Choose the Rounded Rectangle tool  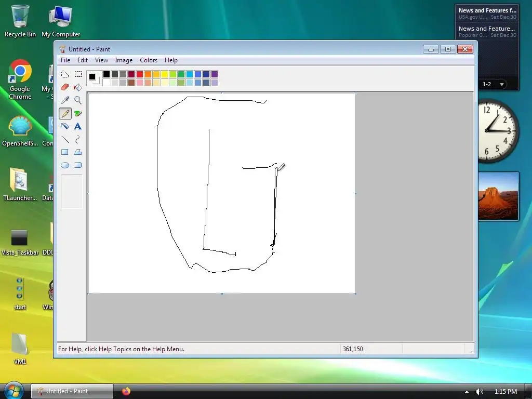(x=78, y=165)
